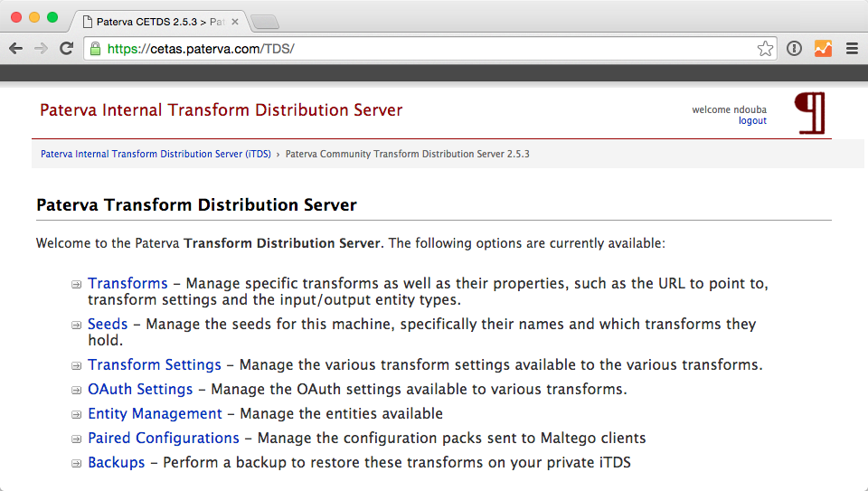Click the bullet icon beside Backups
Screen dimensions: 868x491
(76, 463)
